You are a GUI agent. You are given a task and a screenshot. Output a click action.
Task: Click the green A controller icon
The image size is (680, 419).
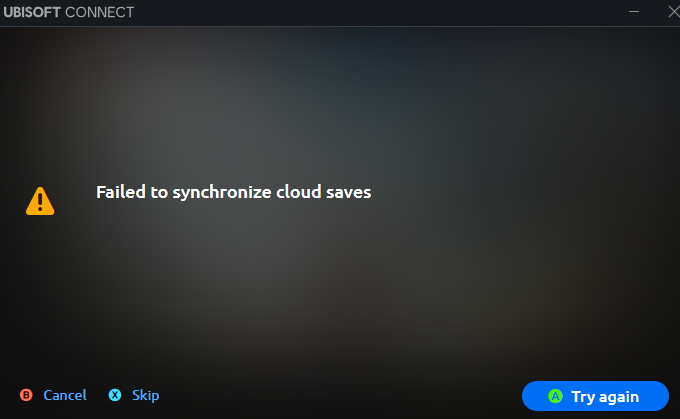pos(555,396)
